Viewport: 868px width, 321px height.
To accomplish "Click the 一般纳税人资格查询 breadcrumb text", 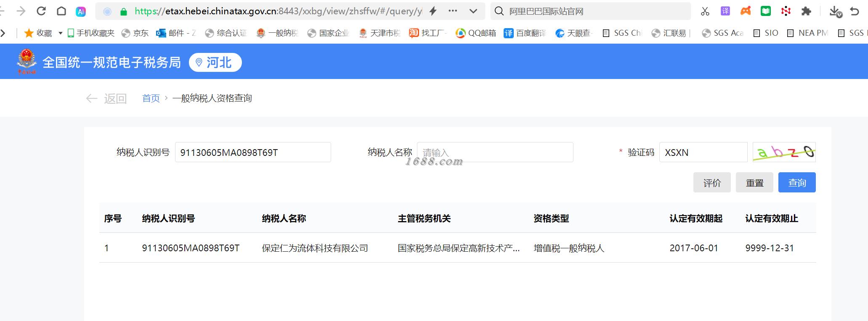I will click(x=212, y=98).
